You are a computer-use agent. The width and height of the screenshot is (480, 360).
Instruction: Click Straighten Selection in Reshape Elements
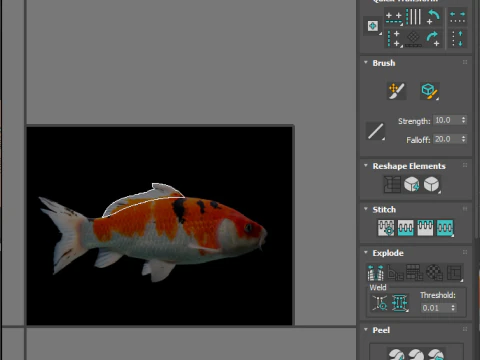392,184
